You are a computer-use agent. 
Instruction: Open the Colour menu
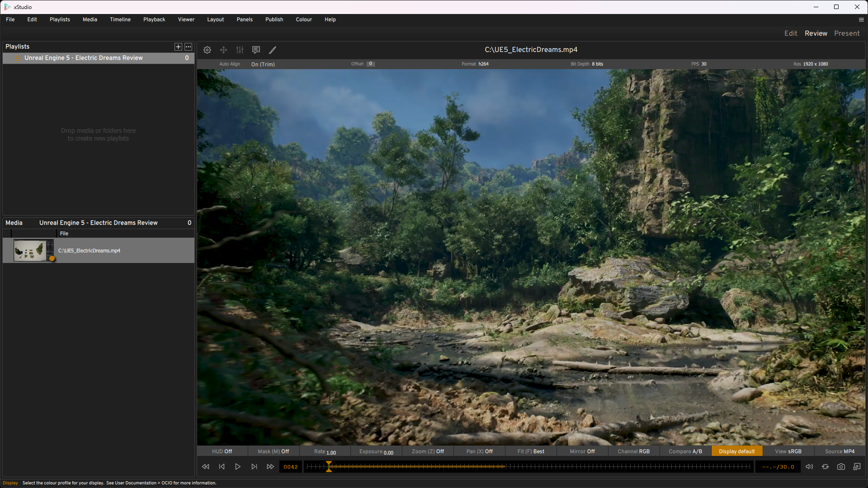[304, 19]
